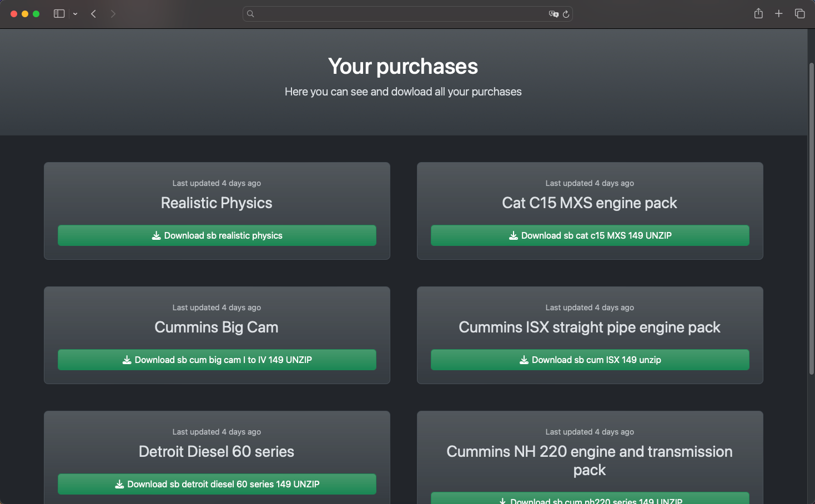Click the green fullscreen window button

[x=36, y=14]
